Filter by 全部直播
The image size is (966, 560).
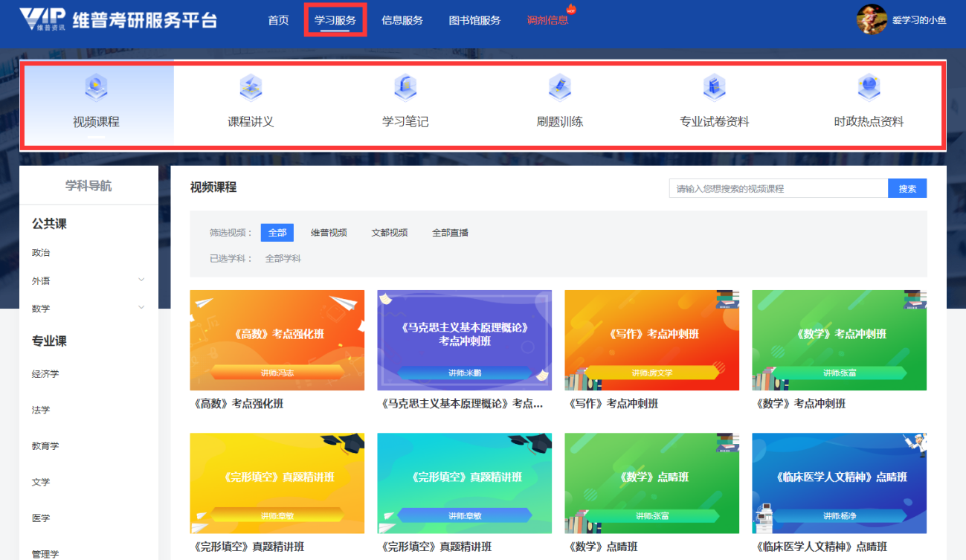(x=451, y=233)
